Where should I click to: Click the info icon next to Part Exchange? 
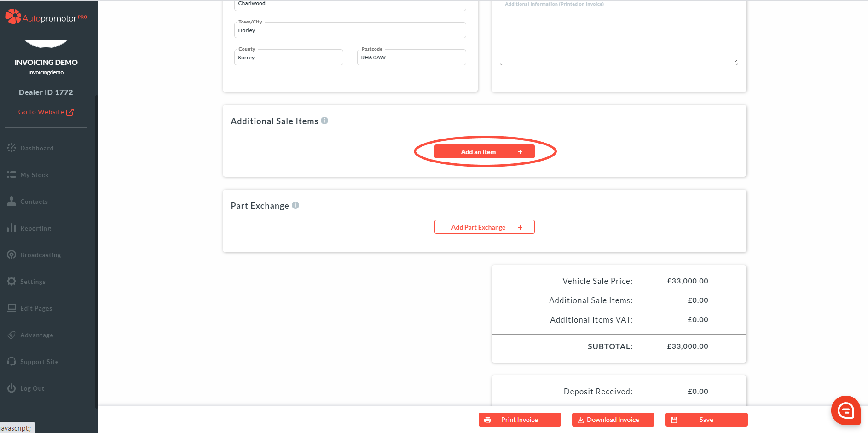click(x=295, y=205)
